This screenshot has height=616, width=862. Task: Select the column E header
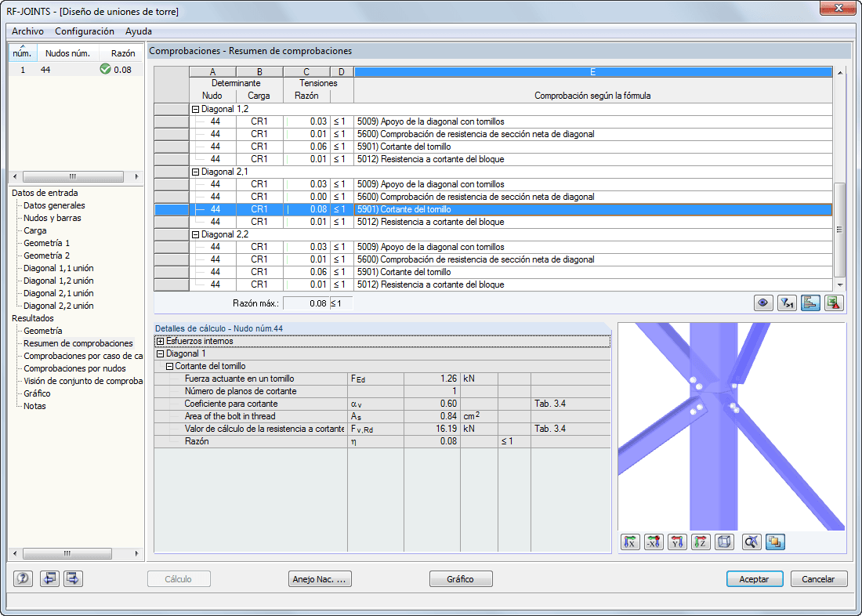coord(592,72)
